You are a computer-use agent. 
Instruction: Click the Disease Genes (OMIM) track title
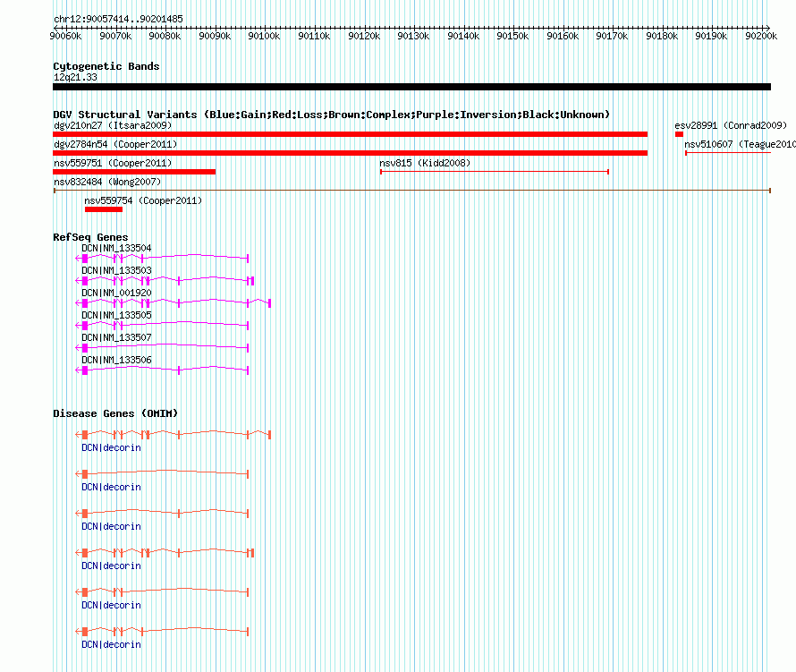click(x=115, y=413)
